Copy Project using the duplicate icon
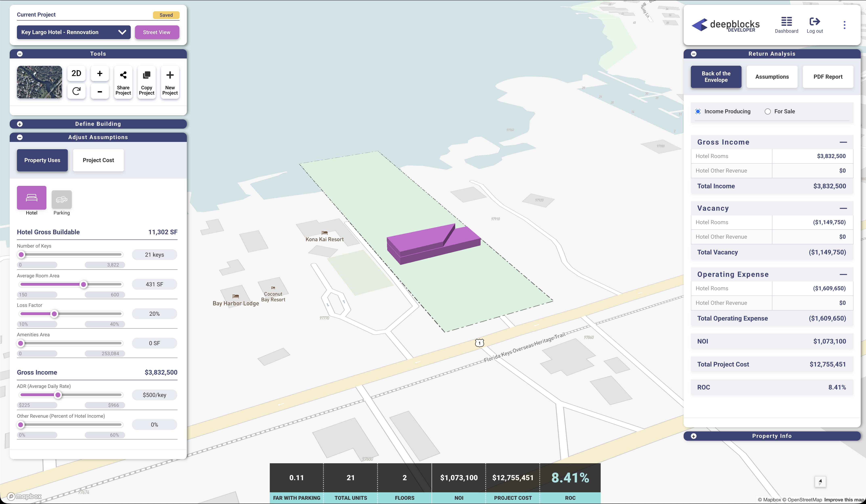Screen dimensions: 866x504 pos(146,82)
